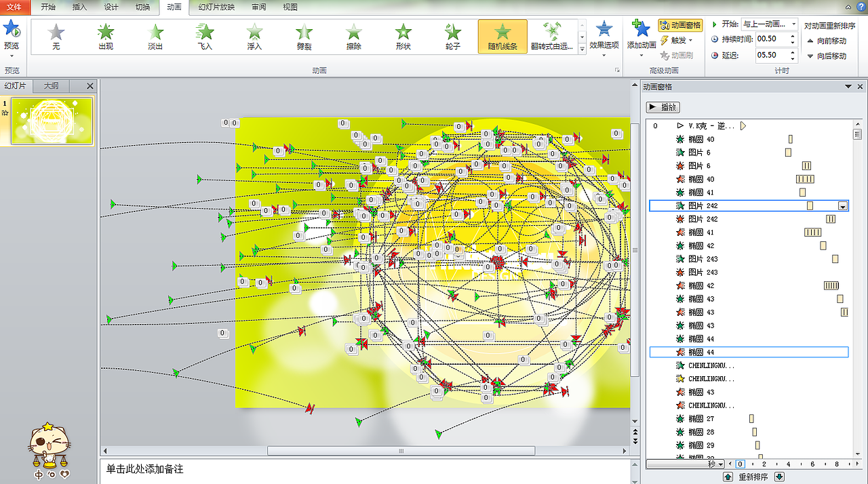Select the 随机线条 (Random Bars) animation
This screenshot has width=868, height=484.
502,37
